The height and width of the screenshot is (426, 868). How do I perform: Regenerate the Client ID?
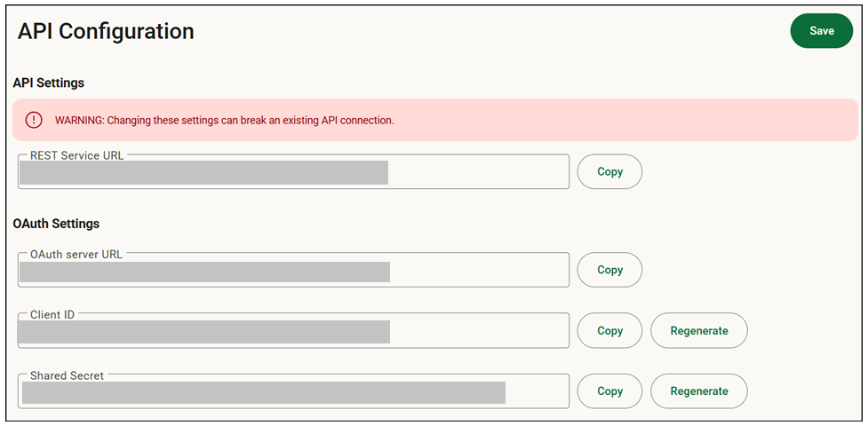[699, 331]
